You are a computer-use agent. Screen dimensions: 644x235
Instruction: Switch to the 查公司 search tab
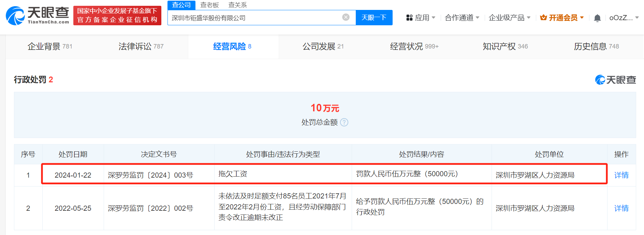[181, 5]
